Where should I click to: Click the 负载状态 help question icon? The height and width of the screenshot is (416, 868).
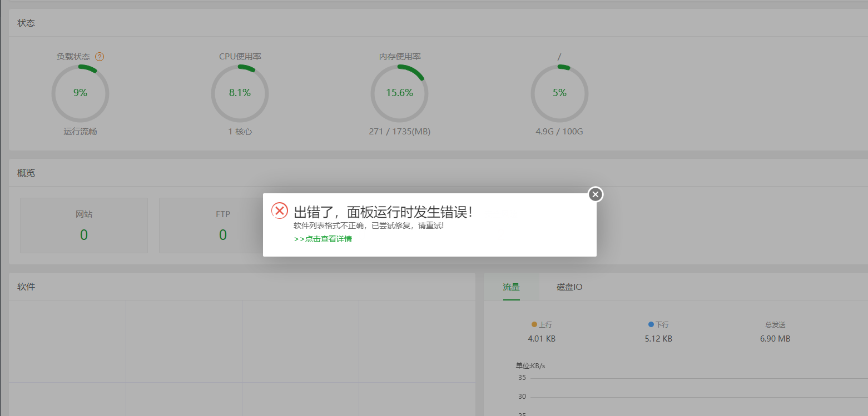pyautogui.click(x=100, y=57)
